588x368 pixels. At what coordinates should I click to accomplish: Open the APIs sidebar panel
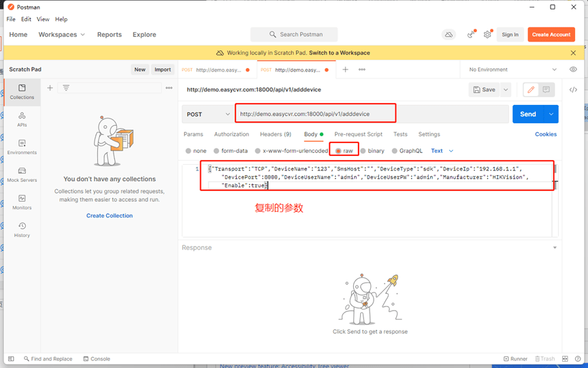point(22,119)
